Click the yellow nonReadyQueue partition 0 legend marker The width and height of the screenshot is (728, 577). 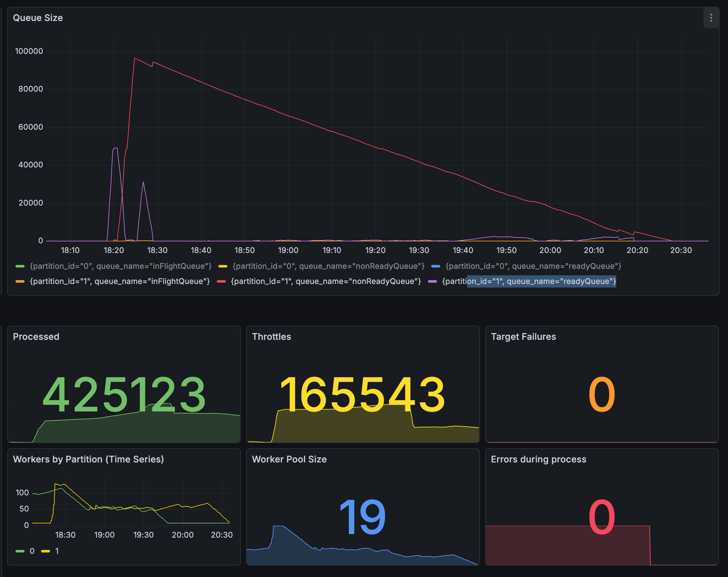223,266
